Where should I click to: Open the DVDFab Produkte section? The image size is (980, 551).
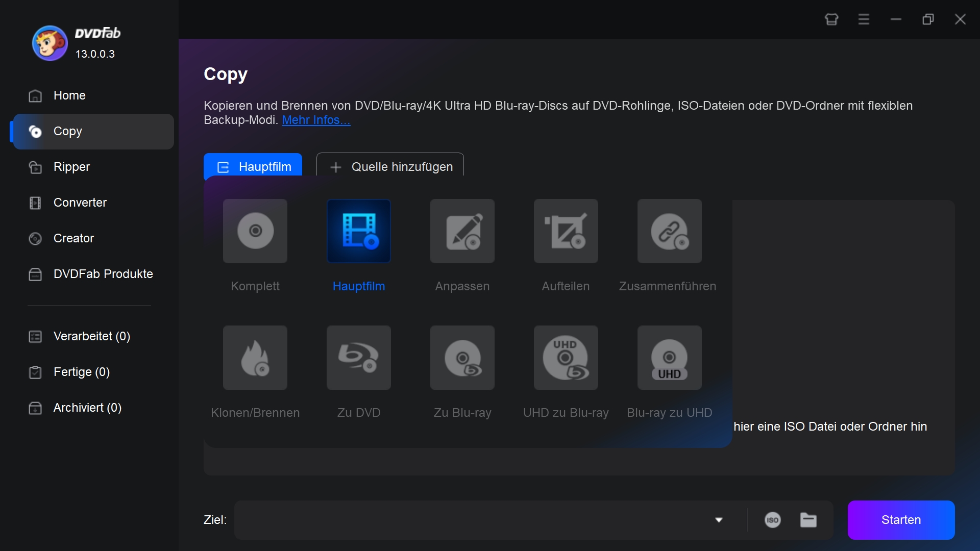[103, 274]
